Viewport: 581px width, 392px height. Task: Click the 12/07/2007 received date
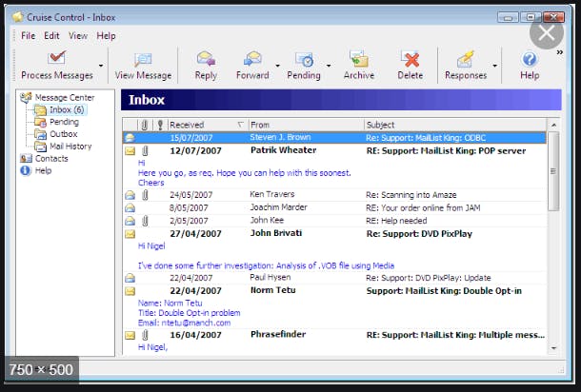click(x=195, y=151)
